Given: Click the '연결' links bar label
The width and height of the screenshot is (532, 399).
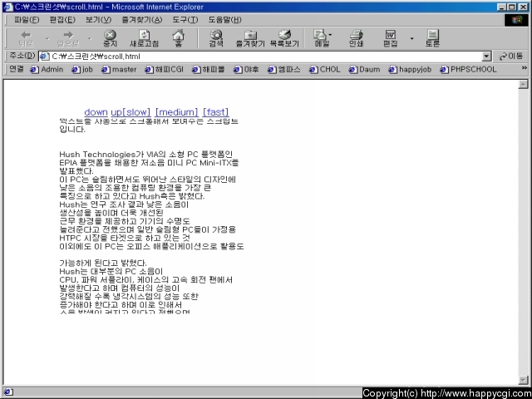Looking at the screenshot, I should tap(17, 69).
